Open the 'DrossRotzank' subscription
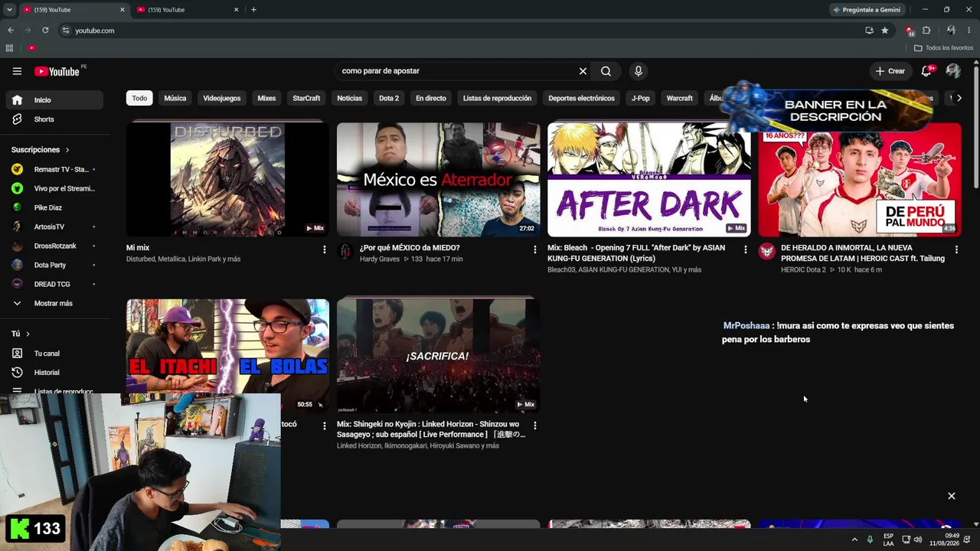The height and width of the screenshot is (551, 980). point(54,246)
